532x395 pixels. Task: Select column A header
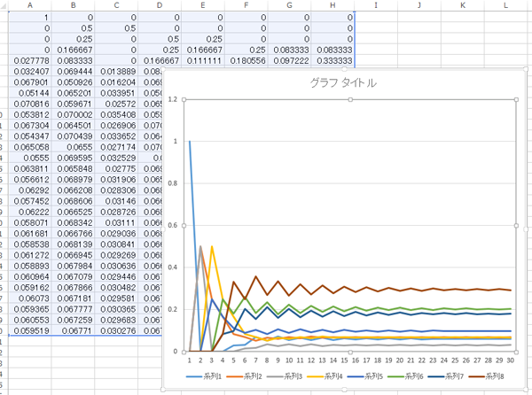tap(30, 5)
